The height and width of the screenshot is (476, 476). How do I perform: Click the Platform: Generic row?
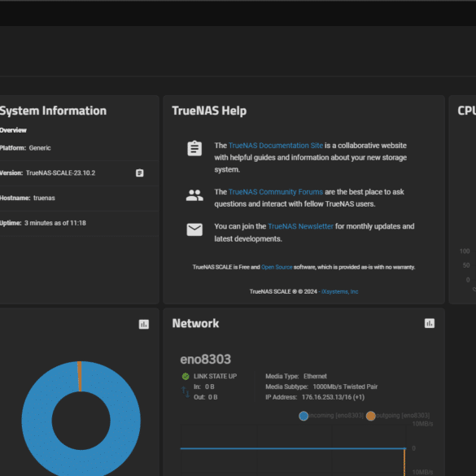point(78,148)
